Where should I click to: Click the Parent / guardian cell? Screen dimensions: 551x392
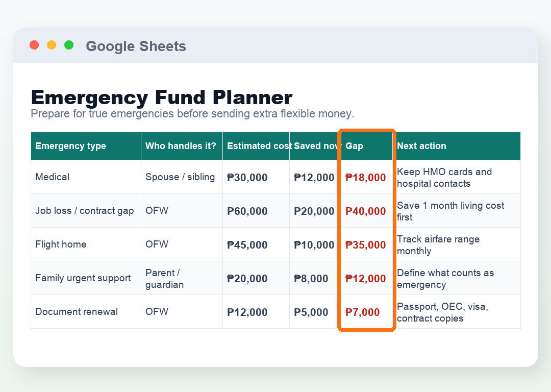coord(182,278)
